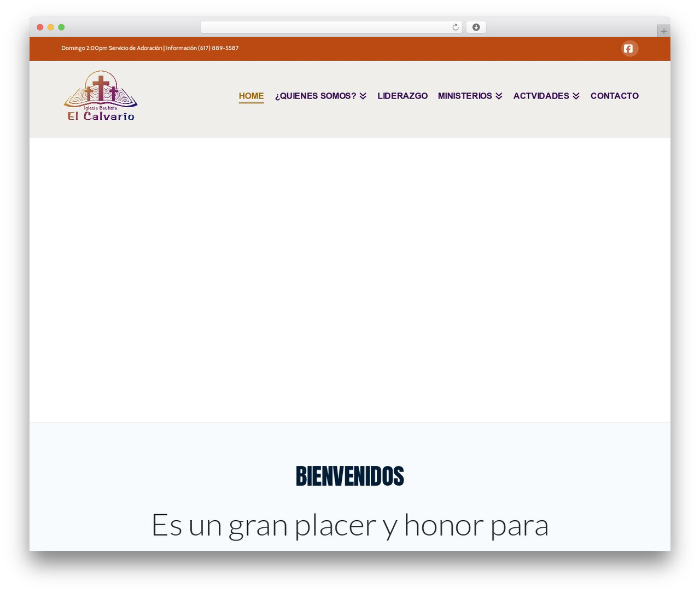Maximize window with the green button

pos(61,27)
